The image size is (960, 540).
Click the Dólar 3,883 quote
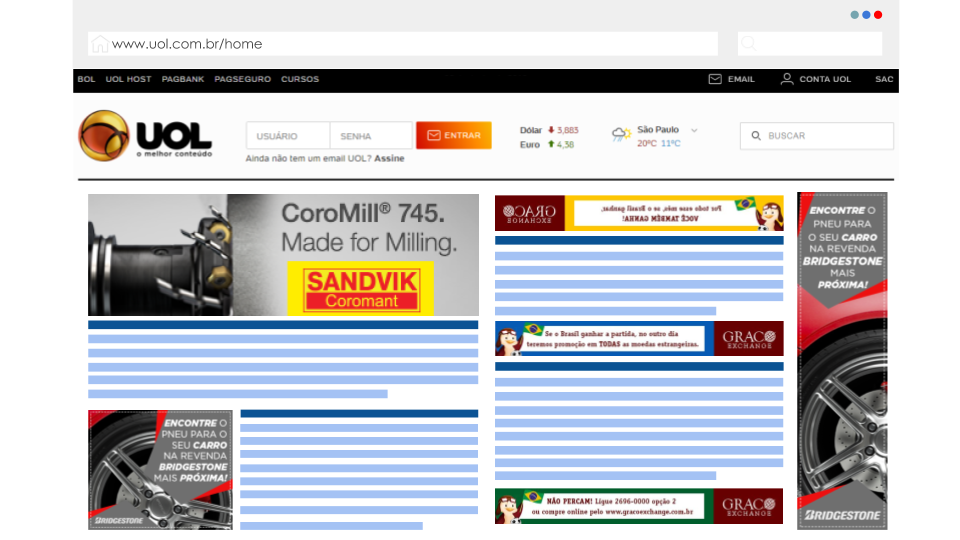click(549, 130)
